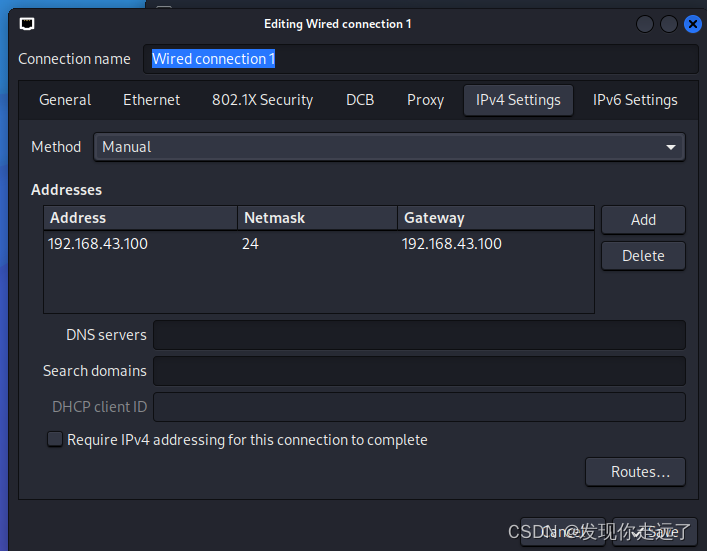The height and width of the screenshot is (551, 707).
Task: Select the IPv4 Settings tab
Action: [518, 100]
